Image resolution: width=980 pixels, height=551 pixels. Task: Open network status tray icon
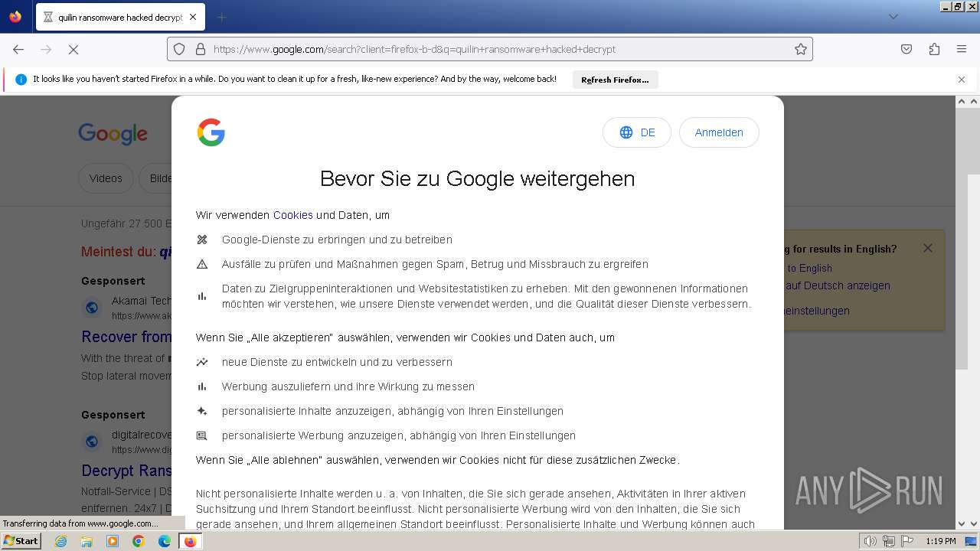pyautogui.click(x=889, y=541)
